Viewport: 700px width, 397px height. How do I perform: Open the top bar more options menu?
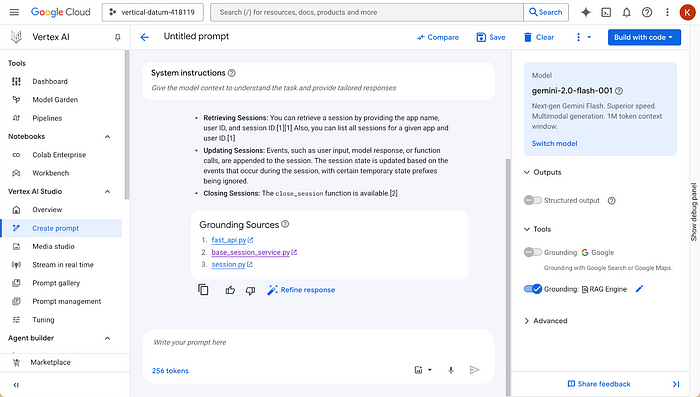pos(667,13)
